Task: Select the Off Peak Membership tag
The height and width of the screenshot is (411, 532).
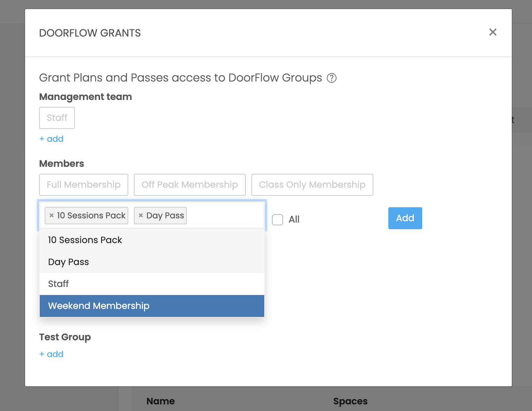Action: click(x=190, y=185)
